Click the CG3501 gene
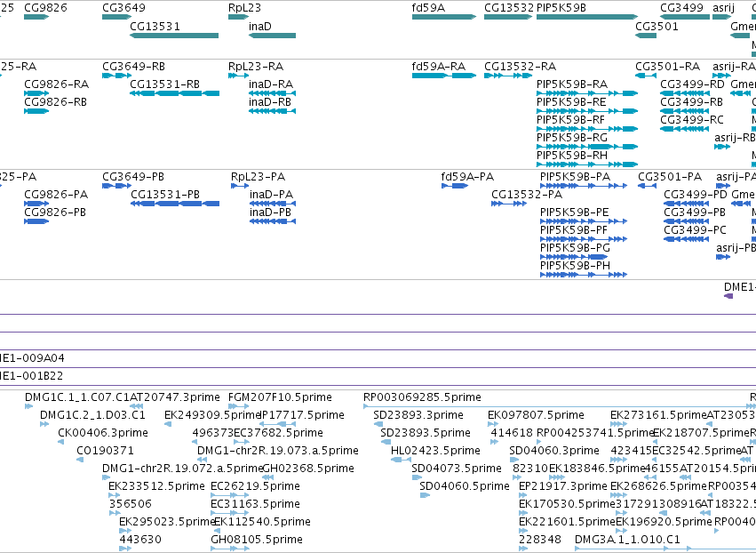 pos(646,36)
